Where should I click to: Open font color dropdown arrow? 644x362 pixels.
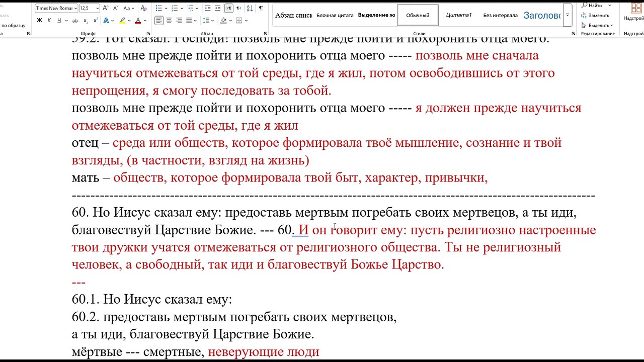coord(145,21)
